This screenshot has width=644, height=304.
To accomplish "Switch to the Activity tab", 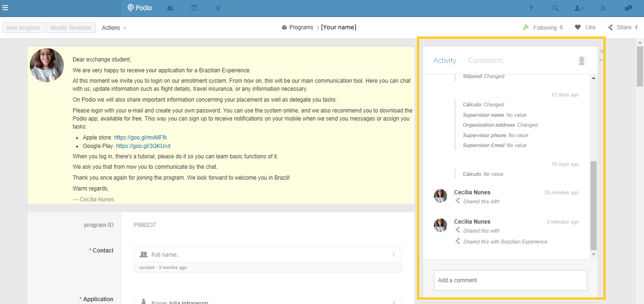I will click(445, 61).
